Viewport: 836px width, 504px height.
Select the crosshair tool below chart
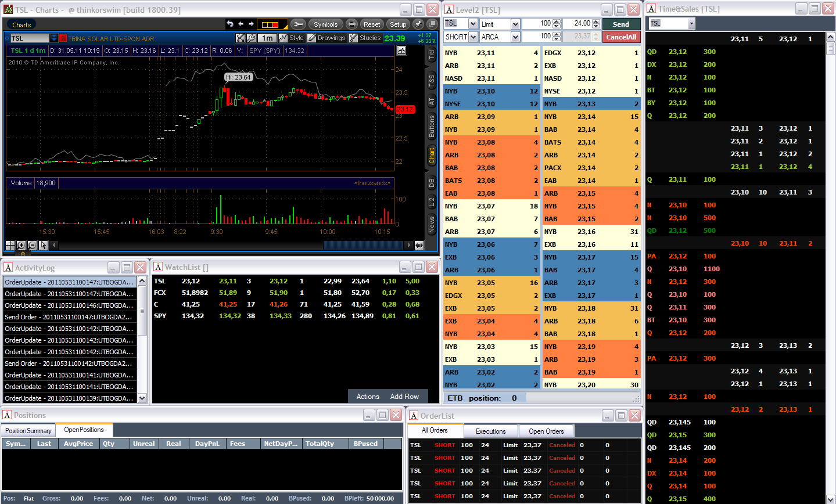(x=10, y=246)
